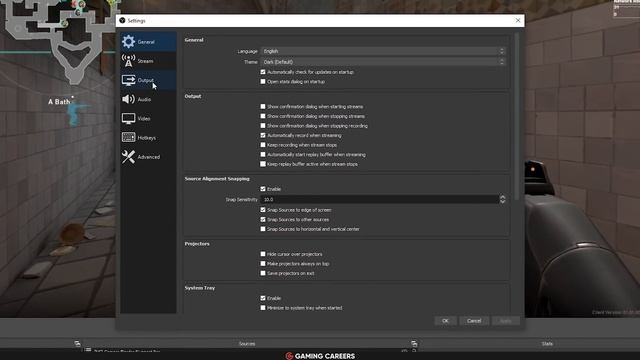Toggle System Tray Enable checkbox
The image size is (640, 360).
click(x=263, y=298)
